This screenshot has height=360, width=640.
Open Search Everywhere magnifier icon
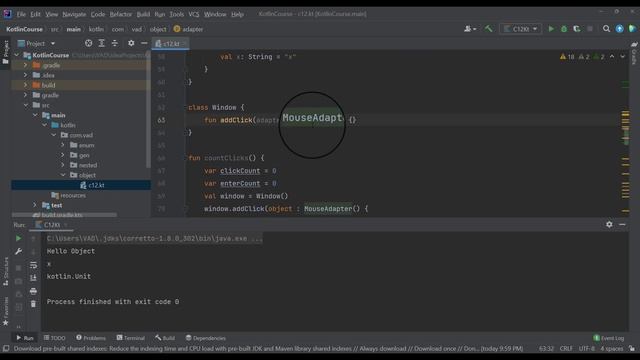(x=607, y=29)
